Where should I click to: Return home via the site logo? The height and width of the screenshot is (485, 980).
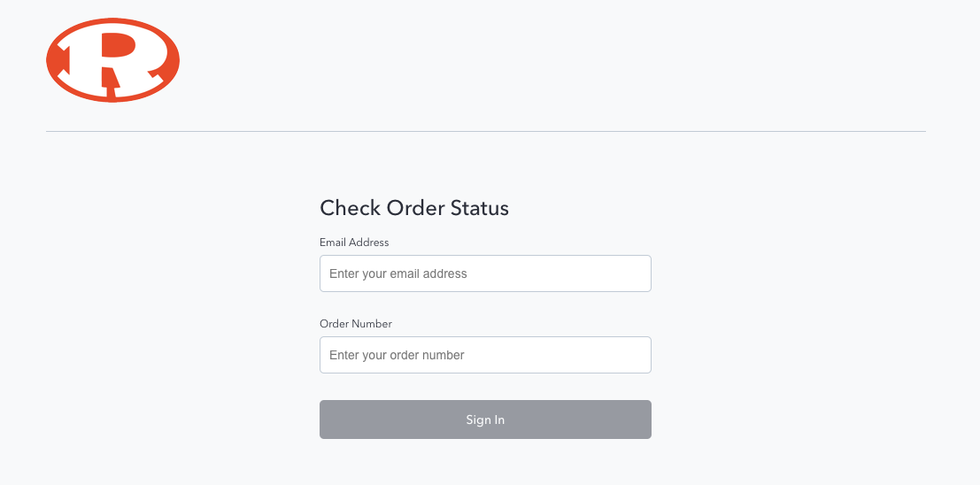[113, 60]
